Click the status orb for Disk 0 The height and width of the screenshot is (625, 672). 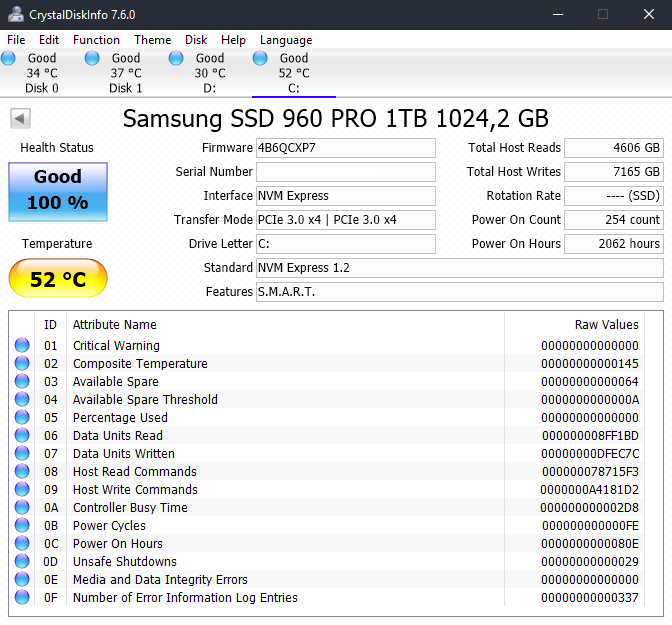click(x=8, y=58)
